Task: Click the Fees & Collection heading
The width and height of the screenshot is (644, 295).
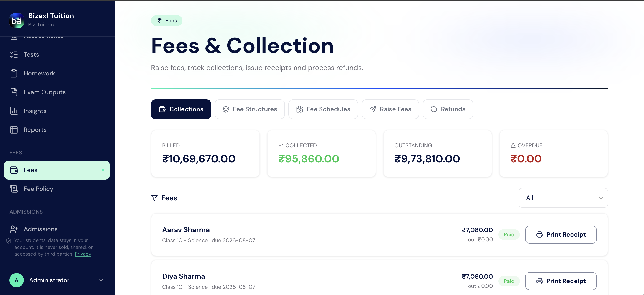Action: click(x=242, y=46)
